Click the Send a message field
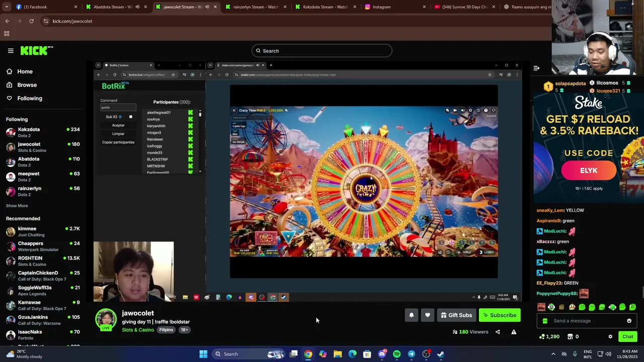The image size is (644, 362). [586, 321]
